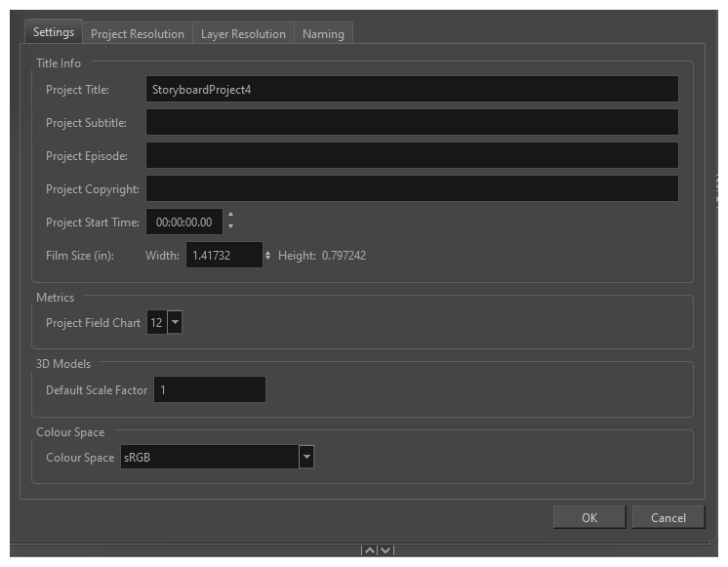Open the Layer Resolution tab

coord(243,33)
